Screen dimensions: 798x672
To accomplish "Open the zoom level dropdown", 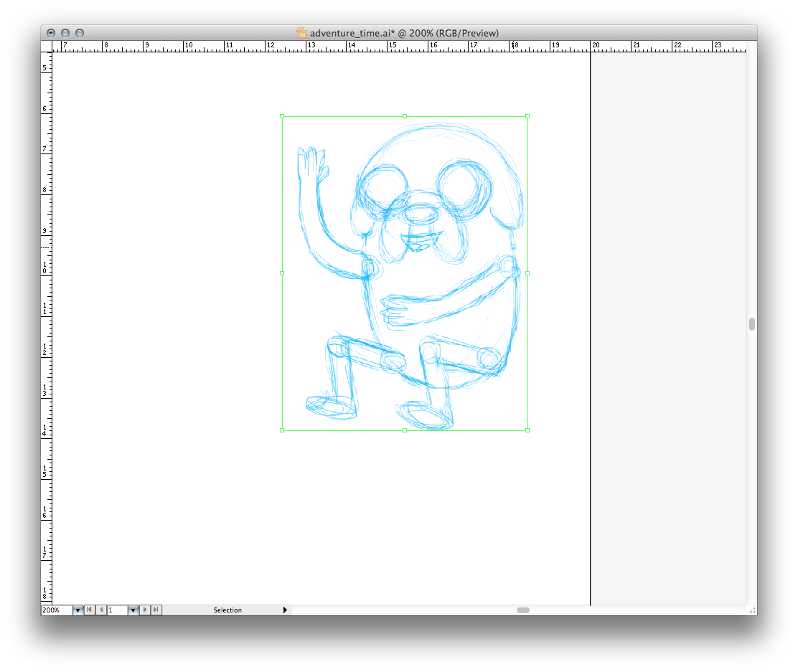I will pos(78,610).
